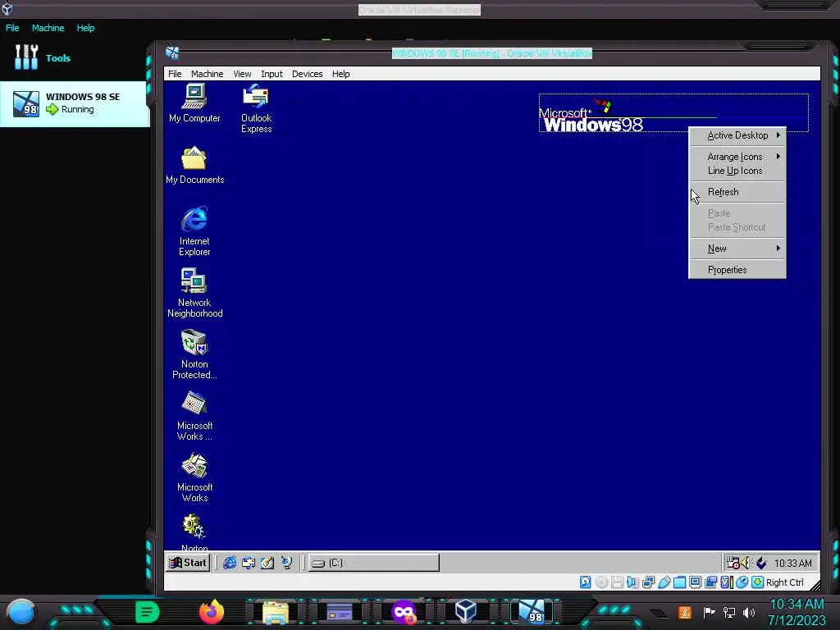Select Line Up Icons
The height and width of the screenshot is (630, 840).
pos(737,171)
